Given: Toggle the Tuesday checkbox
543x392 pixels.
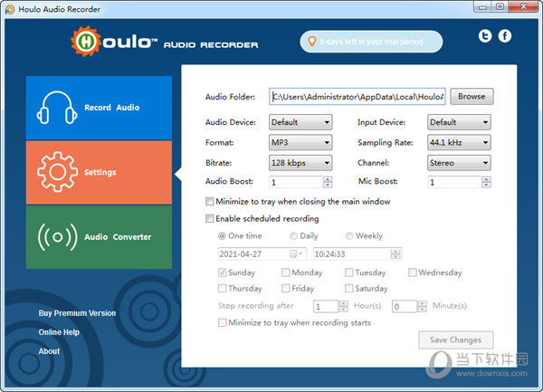Looking at the screenshot, I should pyautogui.click(x=348, y=272).
